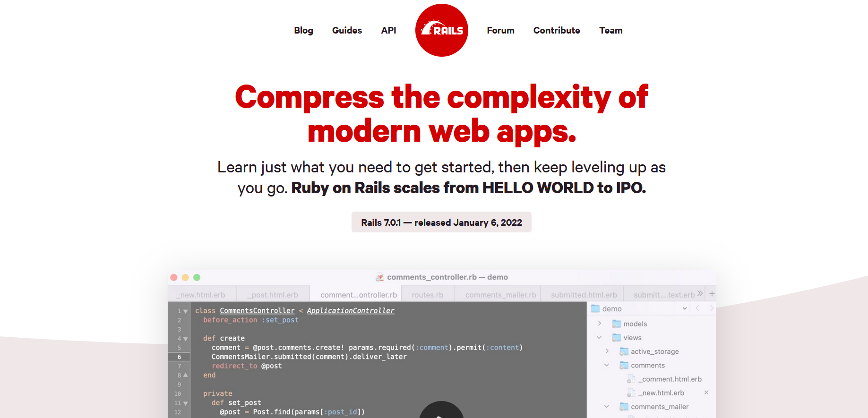Click the 'Compress the complexity of' headline
868x418 pixels.
441,97
